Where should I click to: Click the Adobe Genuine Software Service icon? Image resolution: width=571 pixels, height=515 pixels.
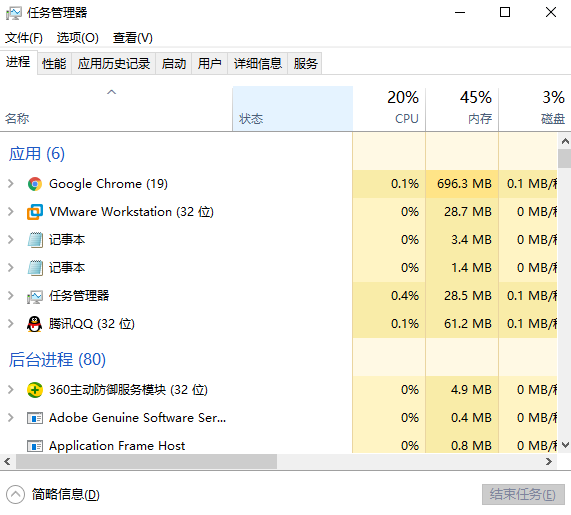(35, 418)
